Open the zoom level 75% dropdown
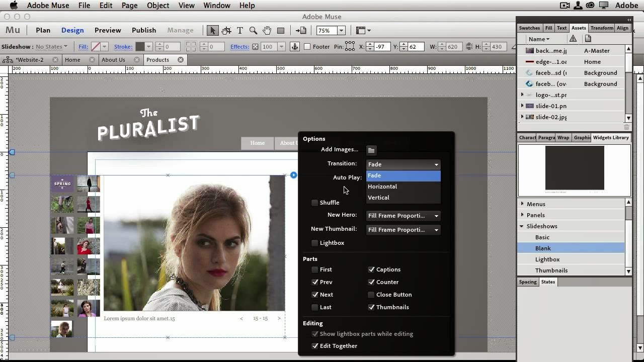 pos(341,31)
